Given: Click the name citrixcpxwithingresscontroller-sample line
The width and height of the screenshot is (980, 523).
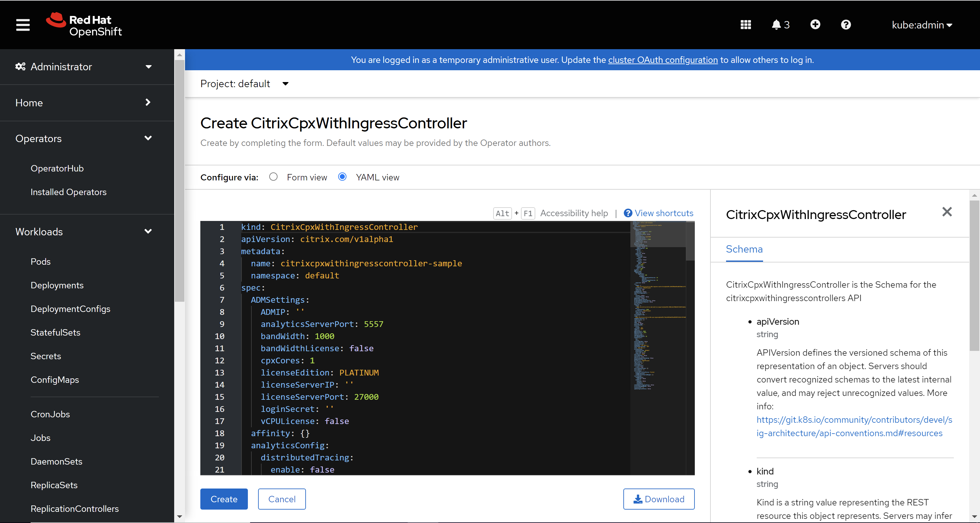Looking at the screenshot, I should (356, 263).
